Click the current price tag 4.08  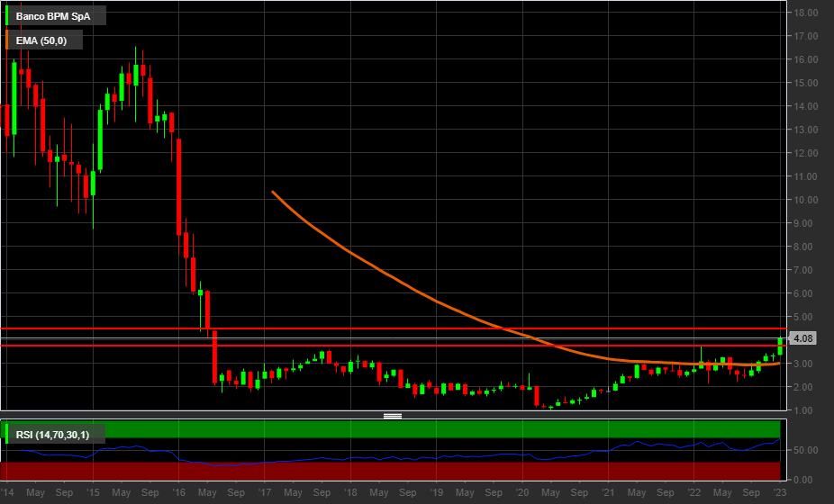coord(802,338)
